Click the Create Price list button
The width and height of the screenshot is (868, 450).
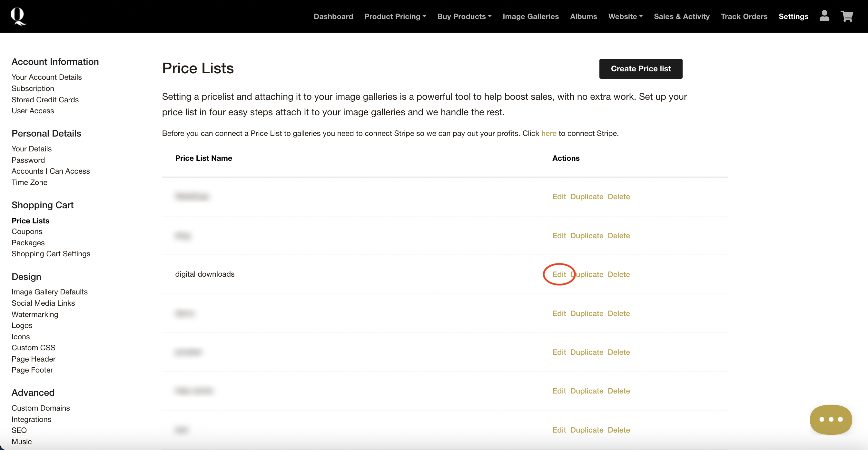pyautogui.click(x=641, y=69)
